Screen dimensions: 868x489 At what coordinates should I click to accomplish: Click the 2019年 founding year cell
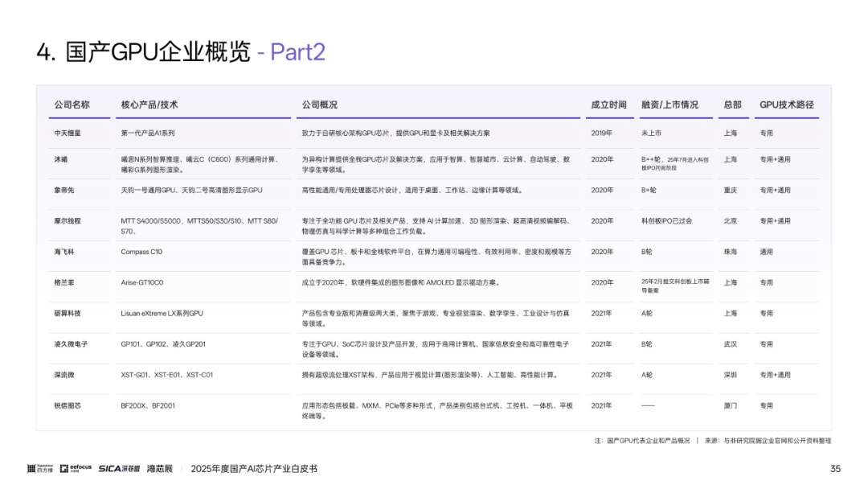click(602, 133)
